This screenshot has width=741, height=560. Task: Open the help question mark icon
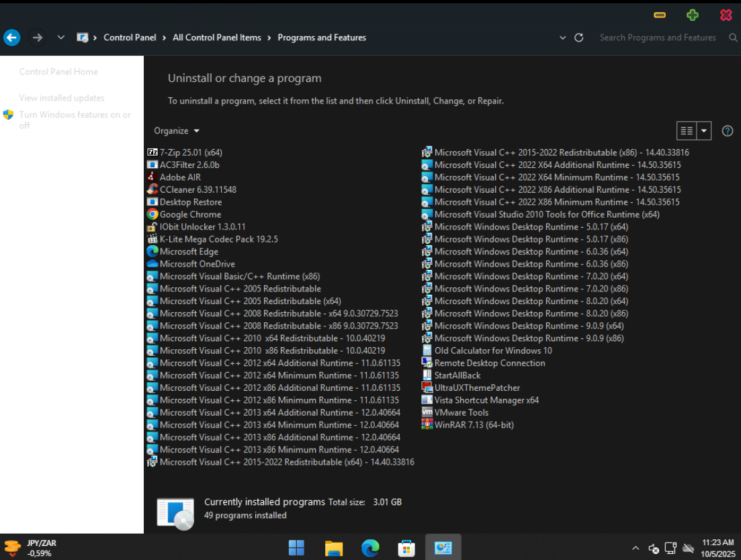[x=727, y=131]
